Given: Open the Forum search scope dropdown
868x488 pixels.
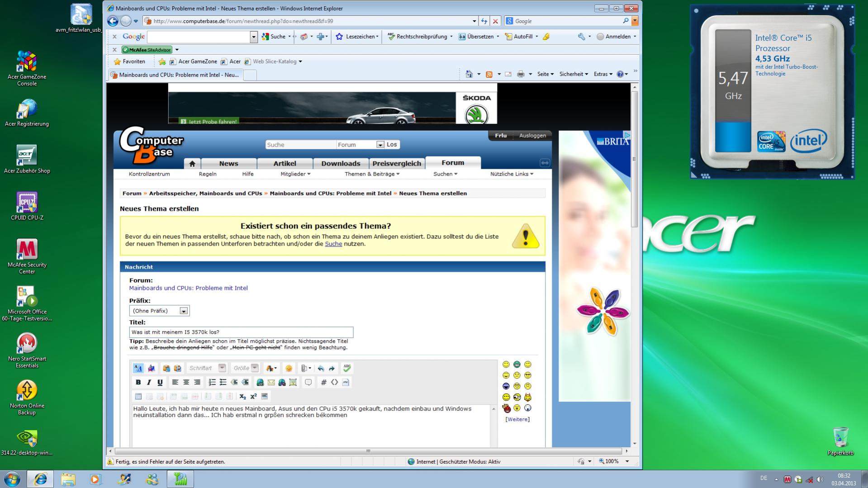Looking at the screenshot, I should coord(360,145).
